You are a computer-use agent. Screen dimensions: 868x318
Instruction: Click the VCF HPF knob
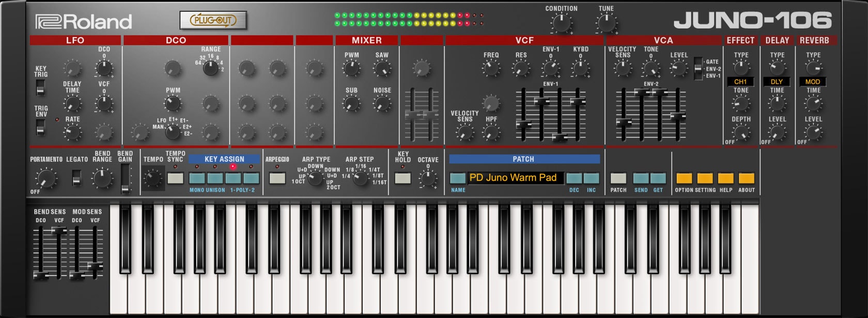(x=491, y=133)
